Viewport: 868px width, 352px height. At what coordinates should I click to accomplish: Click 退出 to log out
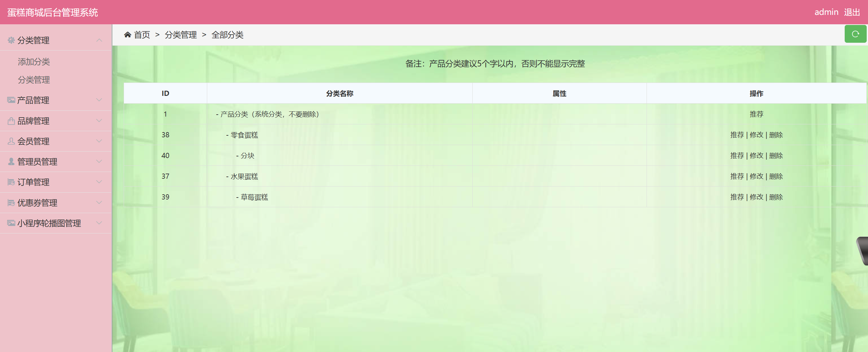coord(851,13)
